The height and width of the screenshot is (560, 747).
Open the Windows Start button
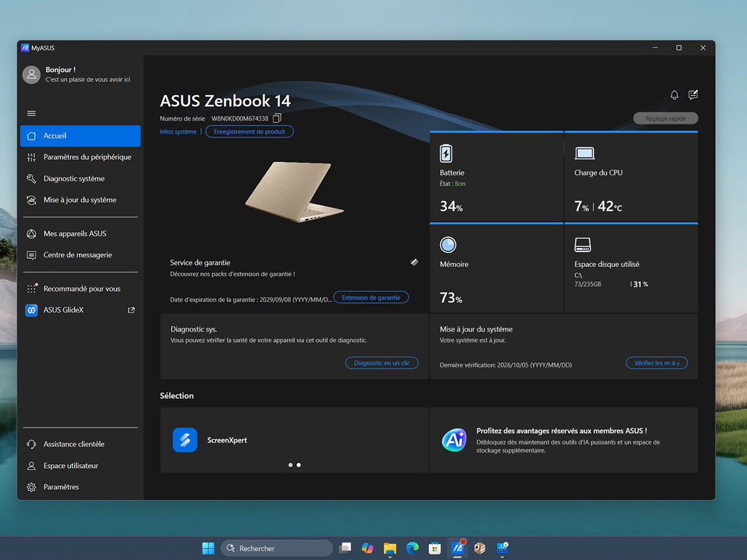(208, 548)
